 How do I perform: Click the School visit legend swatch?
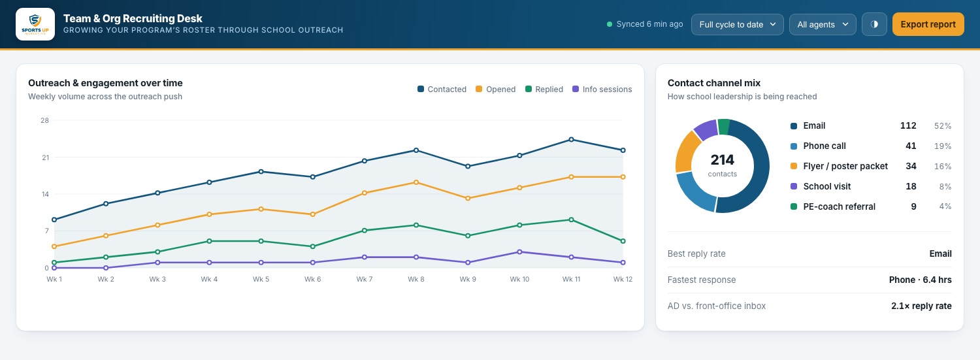click(x=794, y=187)
